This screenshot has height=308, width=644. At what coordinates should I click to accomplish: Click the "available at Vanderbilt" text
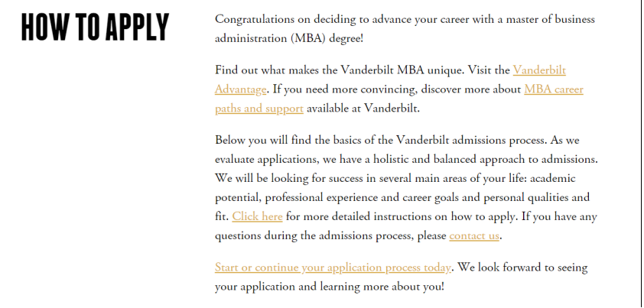(363, 109)
